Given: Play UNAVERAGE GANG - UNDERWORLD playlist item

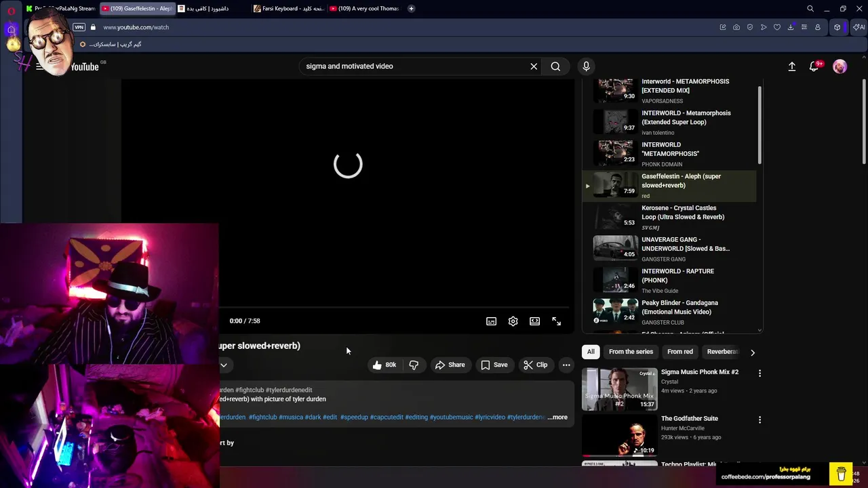Looking at the screenshot, I should tap(669, 249).
